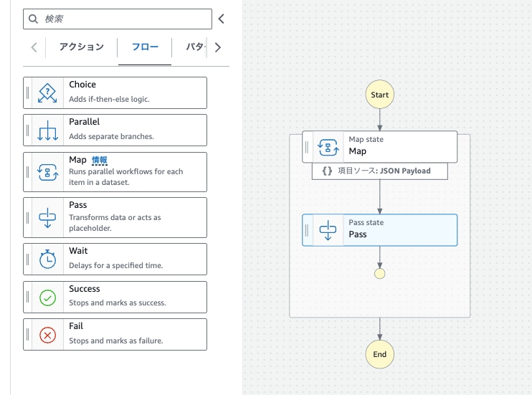Grab the Choice card drag handle
The image size is (532, 395).
click(27, 92)
